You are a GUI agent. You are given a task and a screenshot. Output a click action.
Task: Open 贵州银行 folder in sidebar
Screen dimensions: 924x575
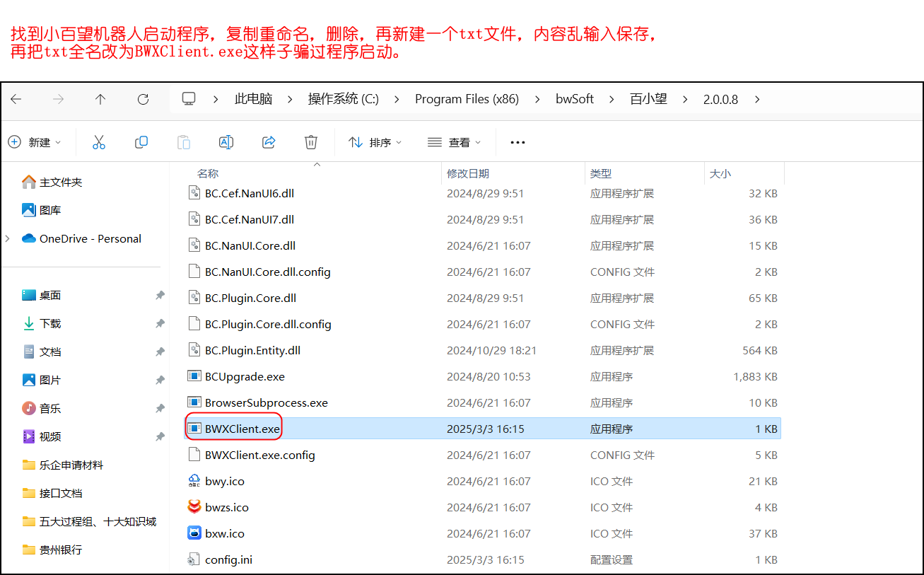tap(60, 550)
